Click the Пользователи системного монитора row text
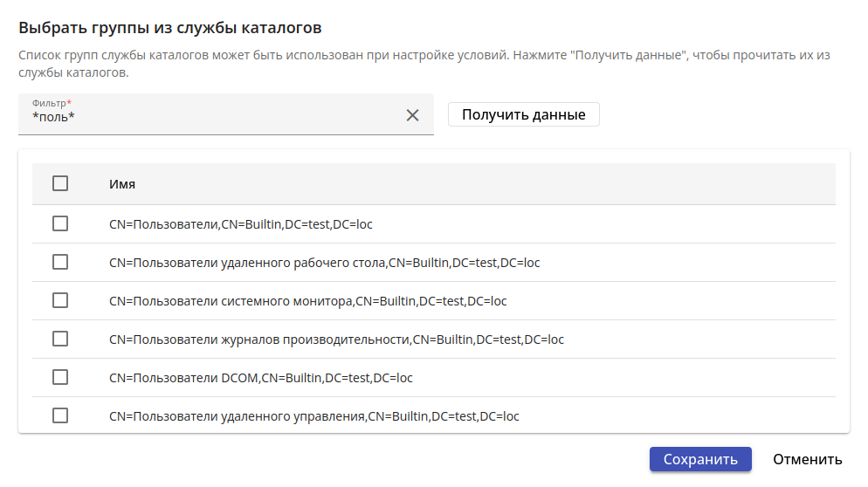This screenshot has width=868, height=487. 307,301
